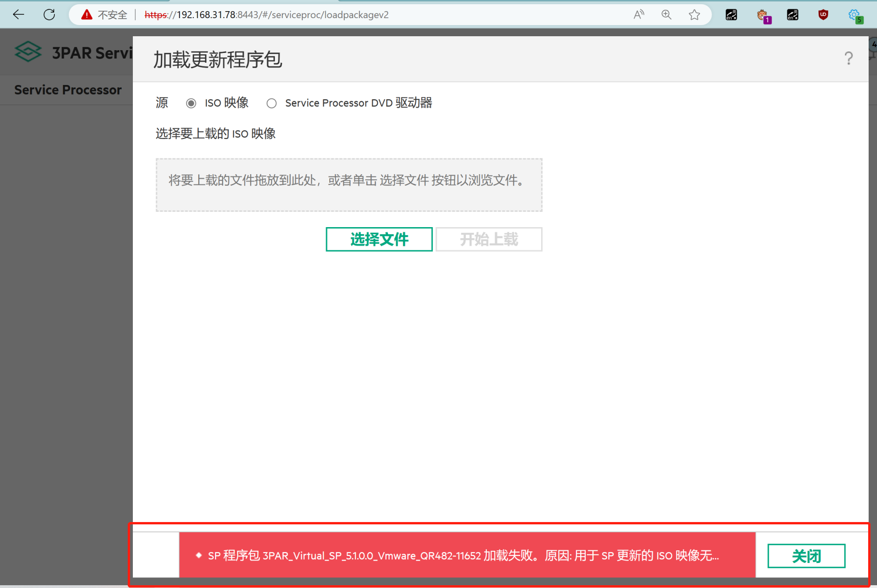Click the file drop zone for ISO upload
This screenshot has width=877, height=588.
tap(349, 185)
